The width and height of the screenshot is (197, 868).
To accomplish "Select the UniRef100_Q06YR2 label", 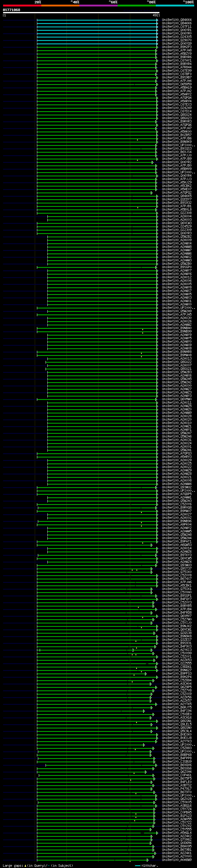I will click(x=177, y=162).
